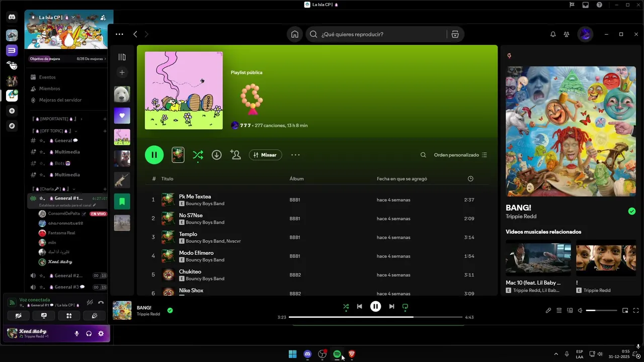This screenshot has height=362, width=644.
Task: Toggle shuffle in bottom player controls
Action: coord(346,306)
